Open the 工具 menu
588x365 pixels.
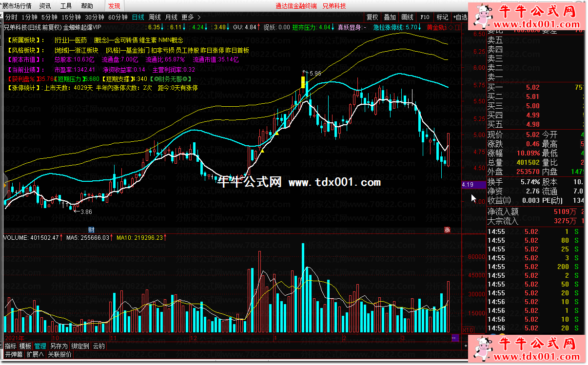point(66,6)
